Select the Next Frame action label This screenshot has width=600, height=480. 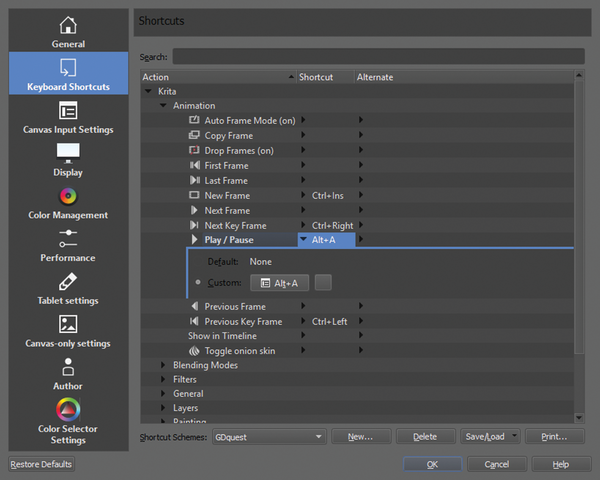click(x=227, y=211)
